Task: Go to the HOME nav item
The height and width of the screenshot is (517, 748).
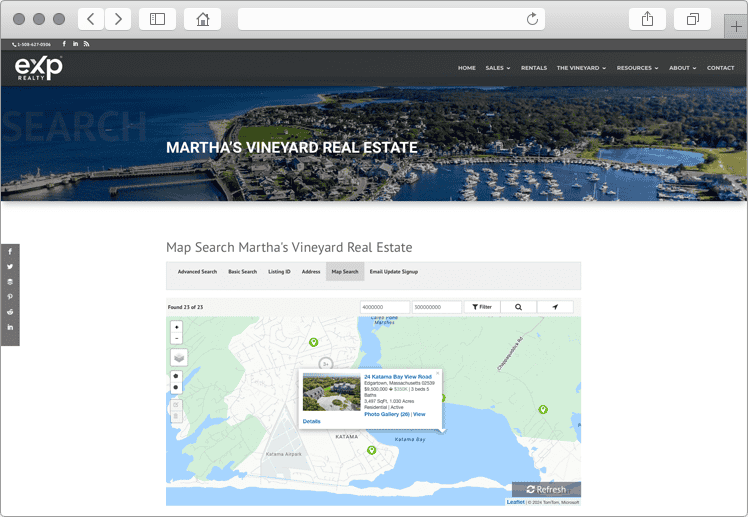Action: [467, 68]
